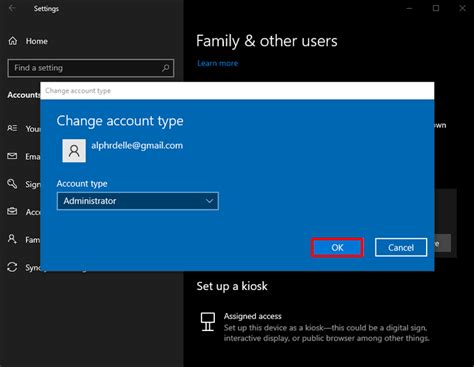Select the user avatar icon in dialog

click(x=74, y=151)
